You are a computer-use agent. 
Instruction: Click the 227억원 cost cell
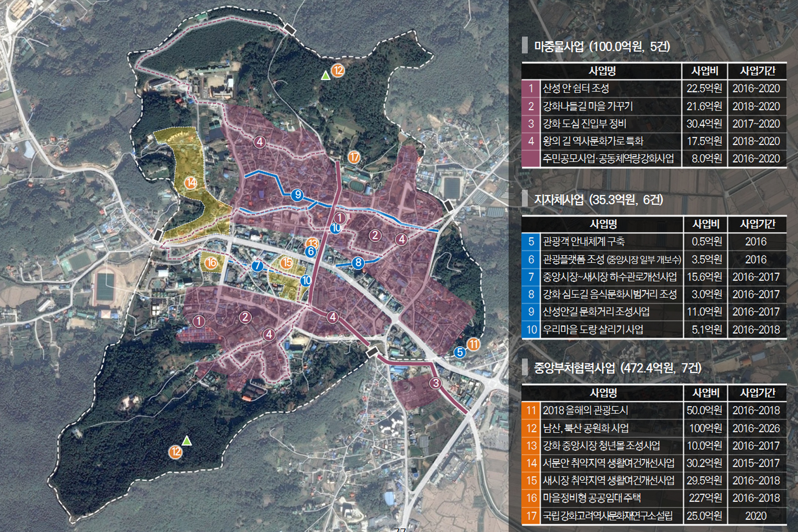click(705, 498)
